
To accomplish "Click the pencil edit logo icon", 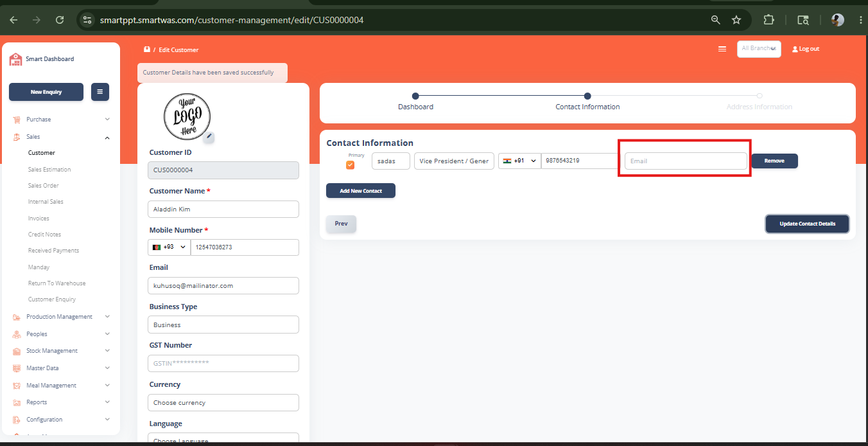I will 209,136.
